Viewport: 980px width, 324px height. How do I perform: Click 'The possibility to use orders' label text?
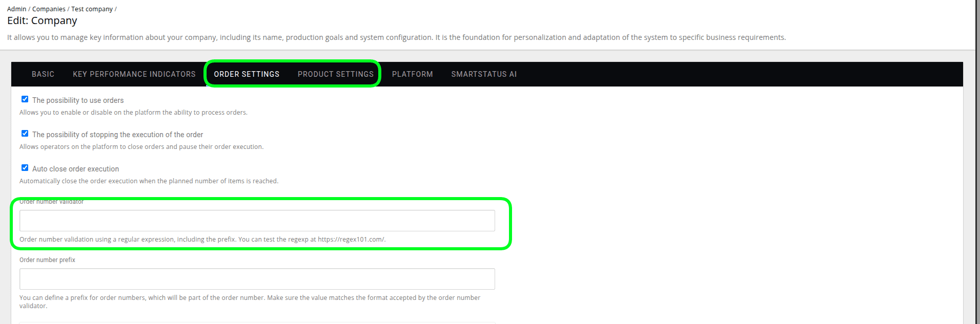click(78, 100)
